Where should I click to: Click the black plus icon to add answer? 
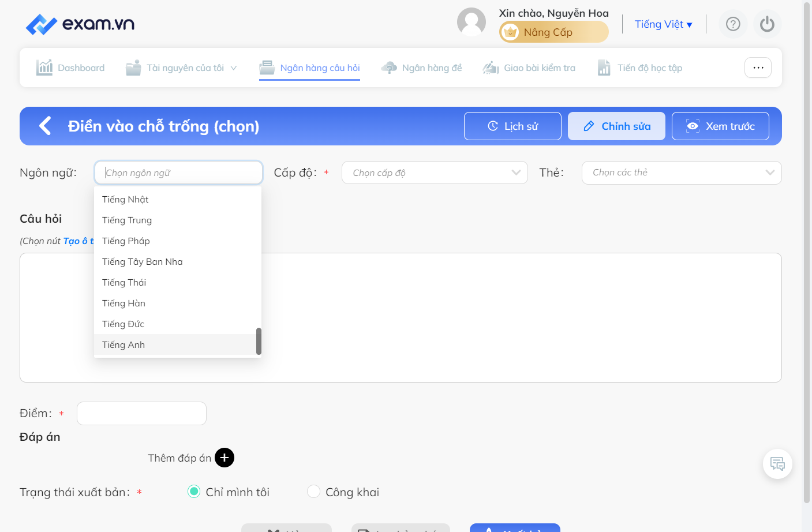point(224,458)
